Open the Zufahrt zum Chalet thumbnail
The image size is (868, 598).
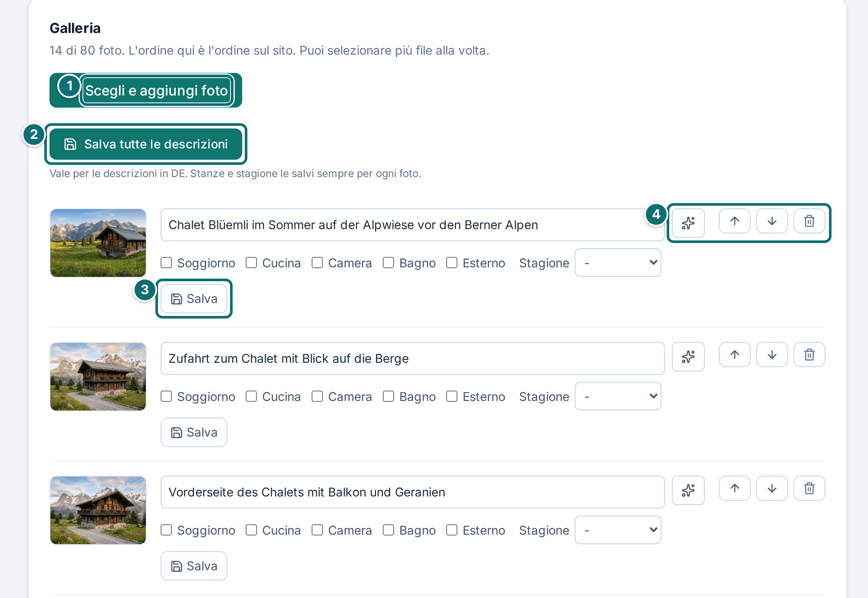tap(98, 377)
